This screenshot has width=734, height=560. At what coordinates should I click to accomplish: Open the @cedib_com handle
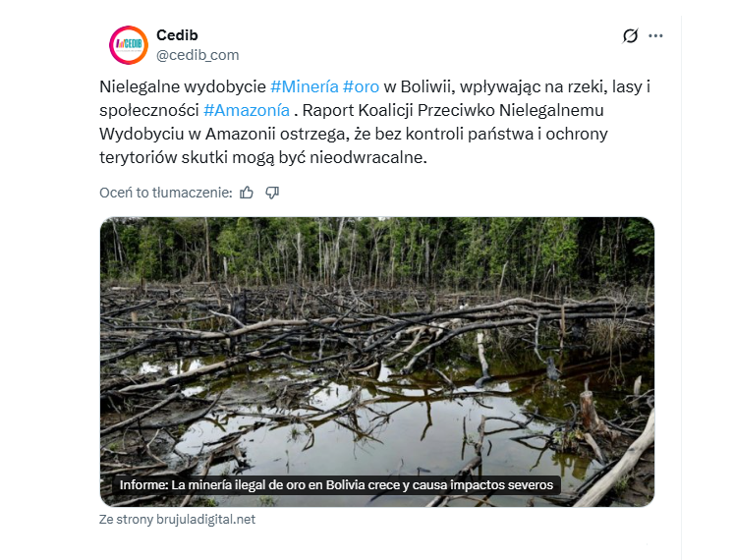198,55
